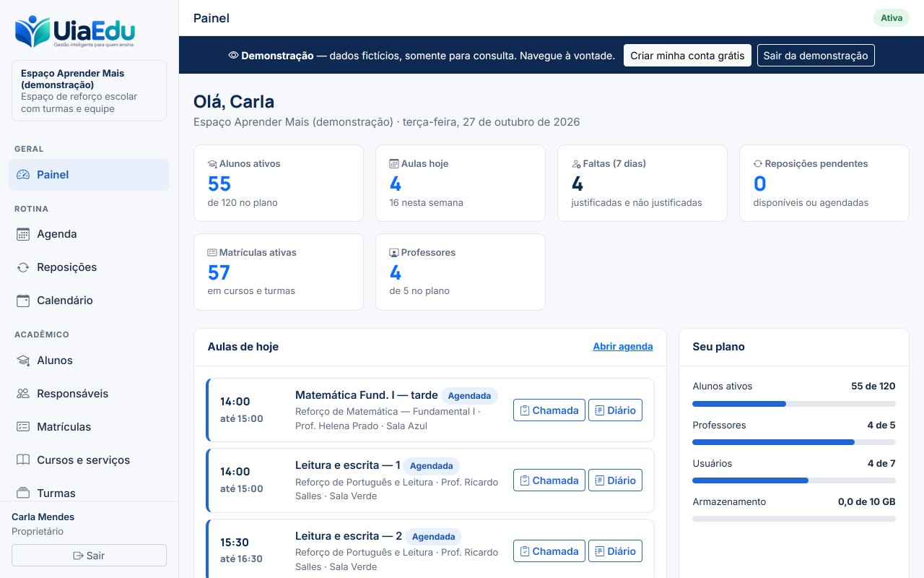Click the Alunos ativos progress bar in Seu plano
Image resolution: width=924 pixels, height=578 pixels.
794,404
